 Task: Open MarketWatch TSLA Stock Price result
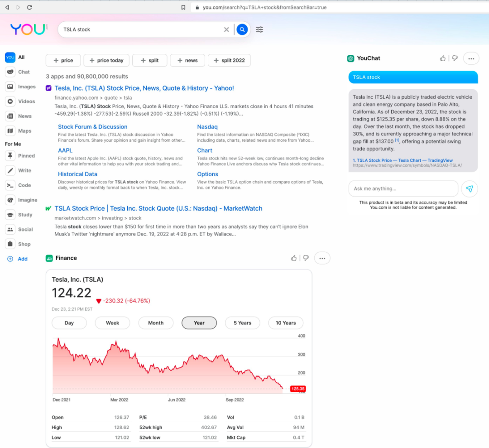click(x=158, y=208)
